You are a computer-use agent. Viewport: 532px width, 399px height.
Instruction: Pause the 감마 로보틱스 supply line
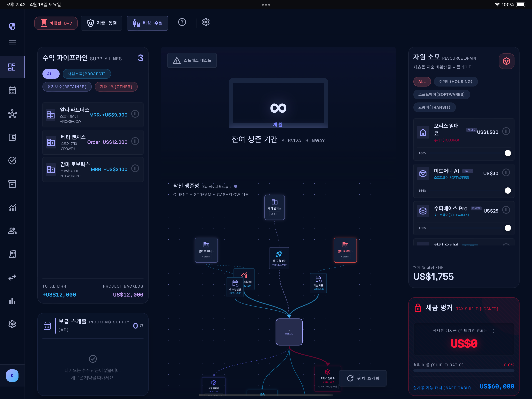(x=135, y=168)
